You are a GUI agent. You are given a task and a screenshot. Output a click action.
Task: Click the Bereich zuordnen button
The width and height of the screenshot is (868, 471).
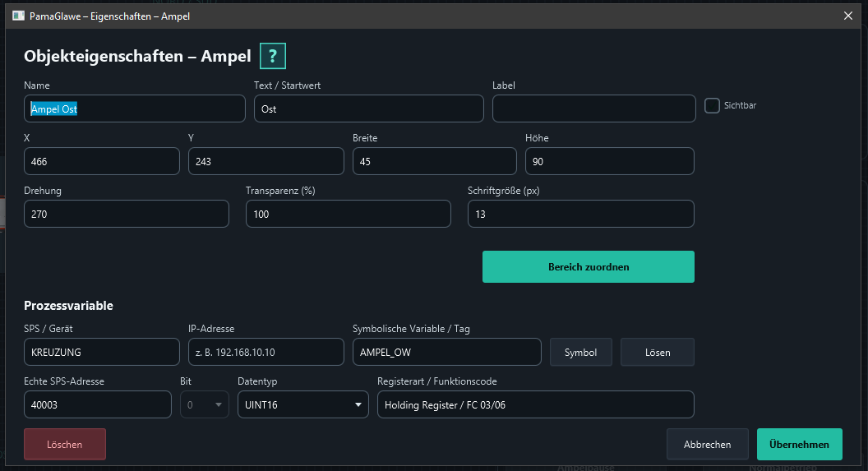(x=589, y=267)
